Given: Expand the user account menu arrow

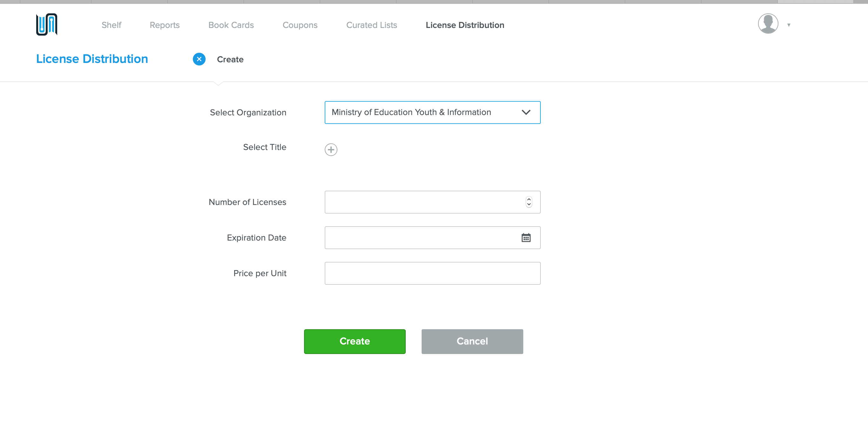Looking at the screenshot, I should [789, 25].
